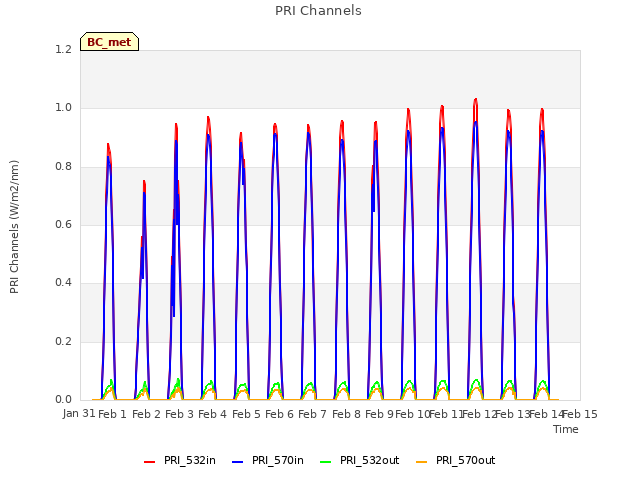Click the 0.4 y-axis tick label
The image size is (640, 480).
(x=63, y=282)
